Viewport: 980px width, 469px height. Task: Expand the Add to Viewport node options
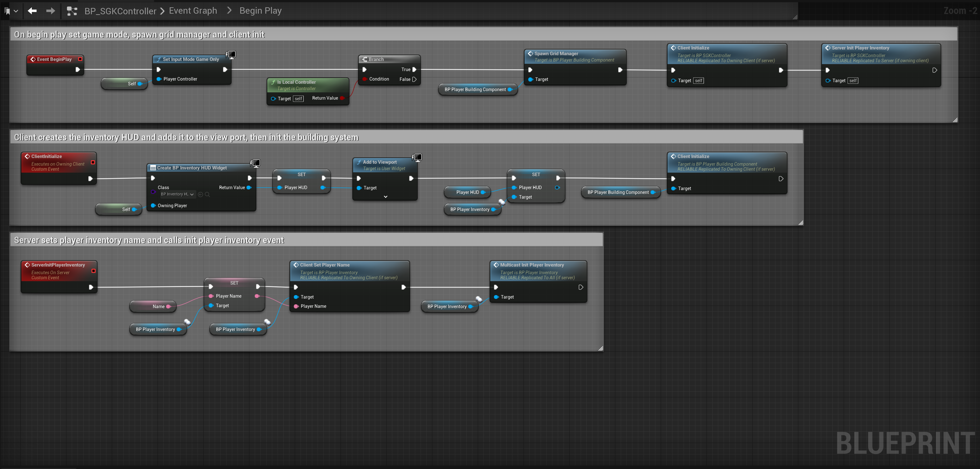click(385, 197)
